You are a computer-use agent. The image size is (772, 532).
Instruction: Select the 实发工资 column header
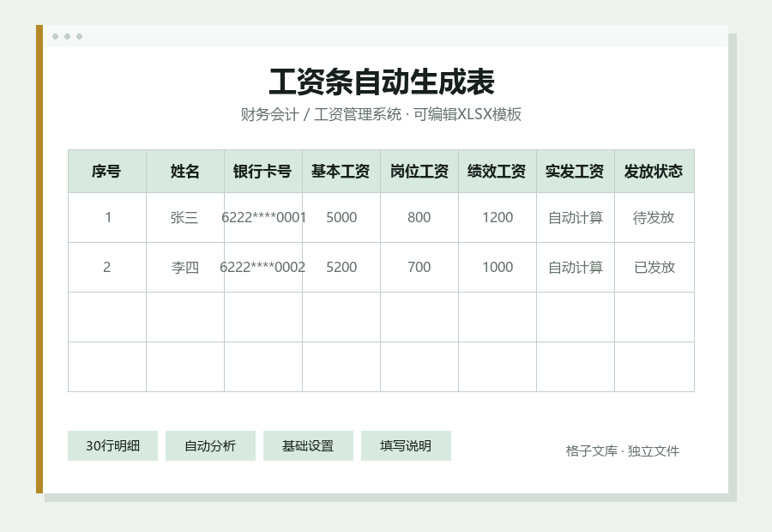coord(576,172)
